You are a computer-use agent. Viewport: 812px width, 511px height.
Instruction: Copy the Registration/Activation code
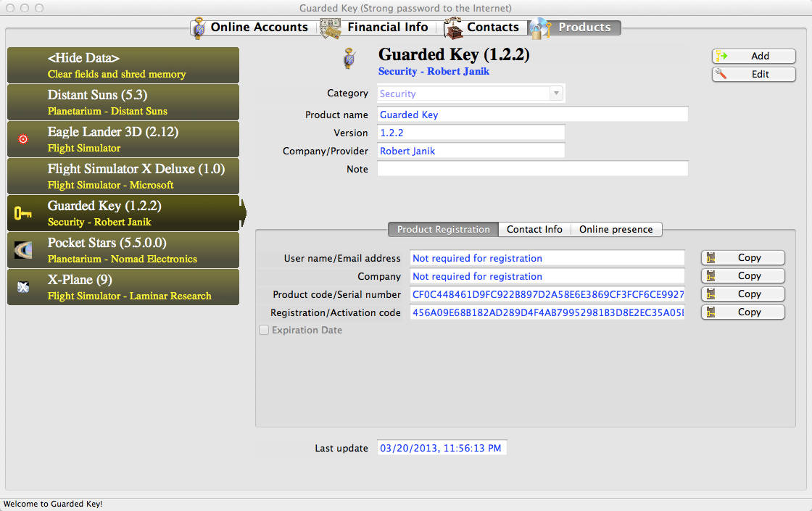(742, 312)
